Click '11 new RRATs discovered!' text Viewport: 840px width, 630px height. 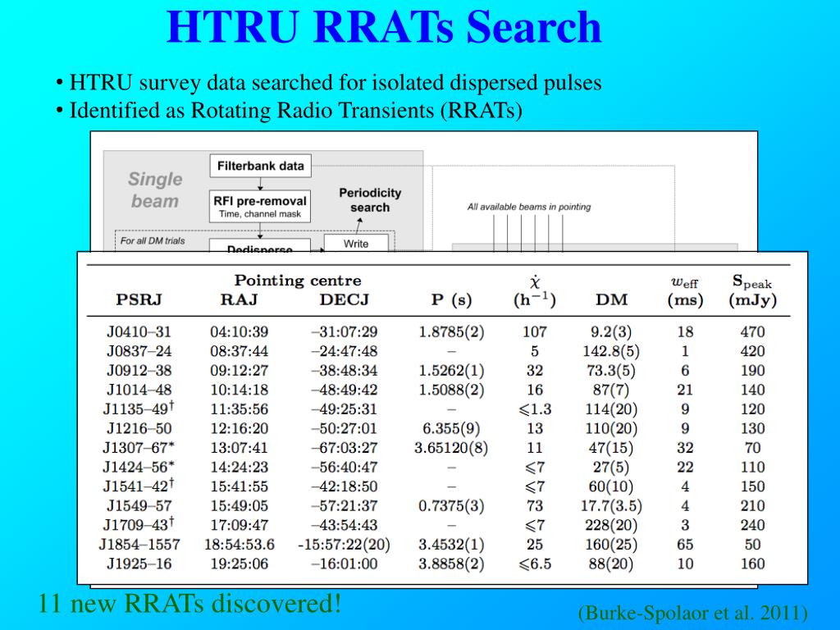(x=189, y=604)
